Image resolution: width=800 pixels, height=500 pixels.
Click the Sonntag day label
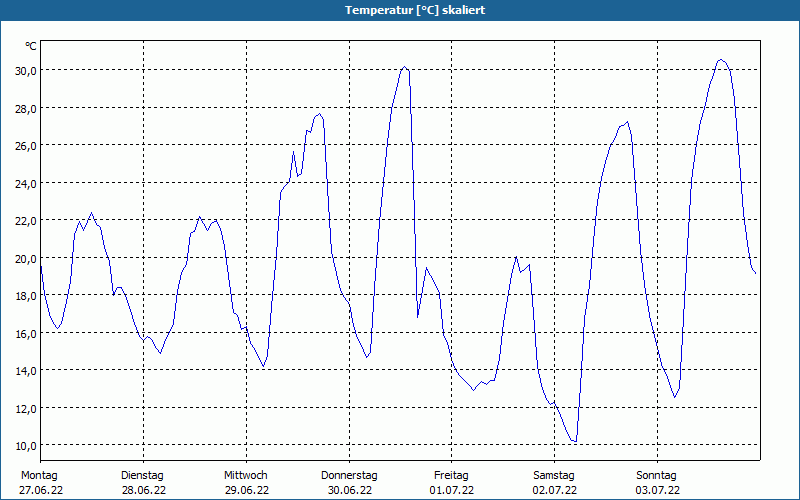657,476
